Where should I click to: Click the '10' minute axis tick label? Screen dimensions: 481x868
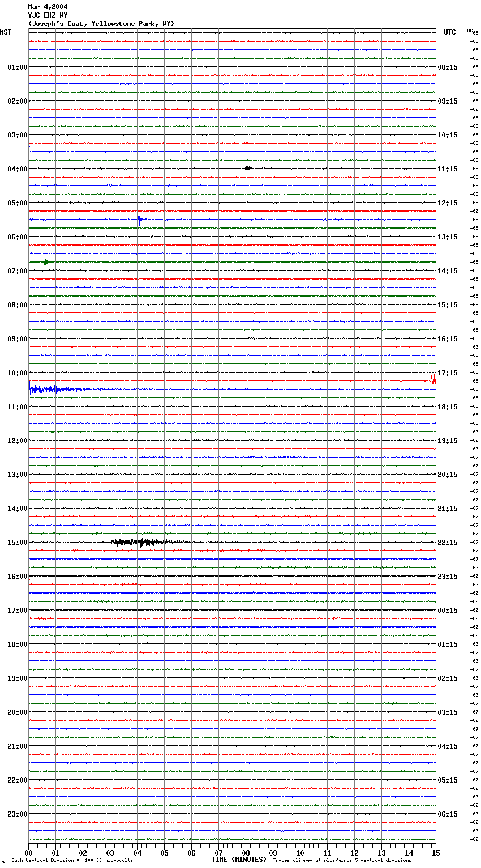tap(300, 853)
